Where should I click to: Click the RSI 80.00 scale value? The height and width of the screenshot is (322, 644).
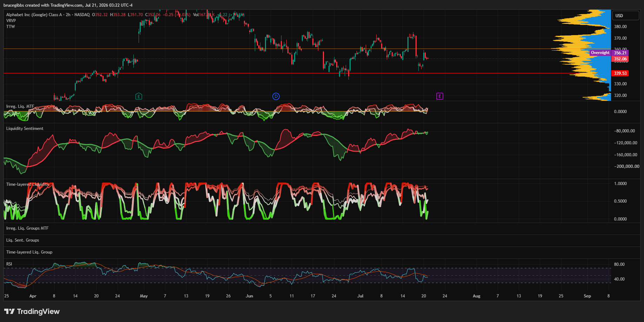(x=619, y=264)
